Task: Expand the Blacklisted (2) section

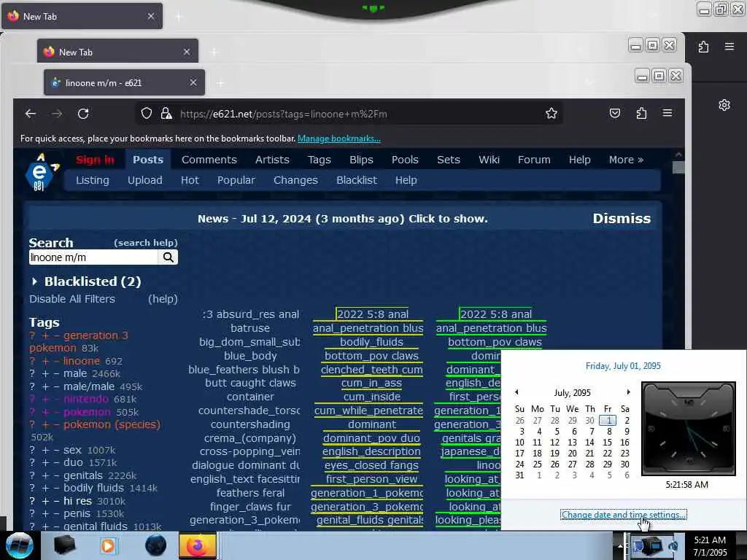Action: tap(85, 281)
